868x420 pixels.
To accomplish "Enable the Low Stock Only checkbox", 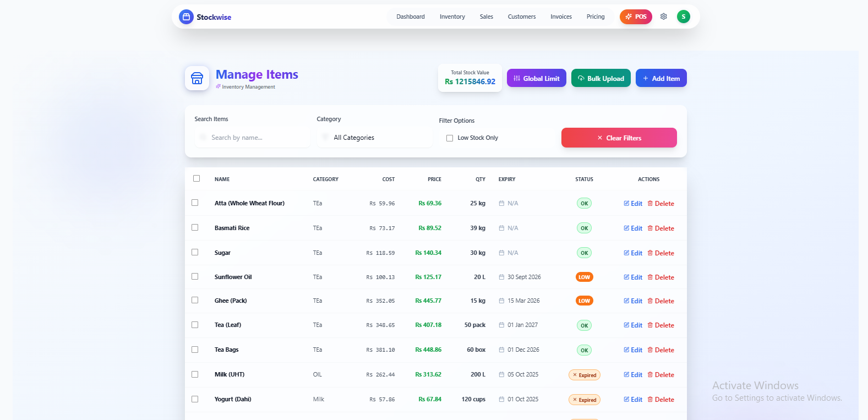I will click(450, 138).
